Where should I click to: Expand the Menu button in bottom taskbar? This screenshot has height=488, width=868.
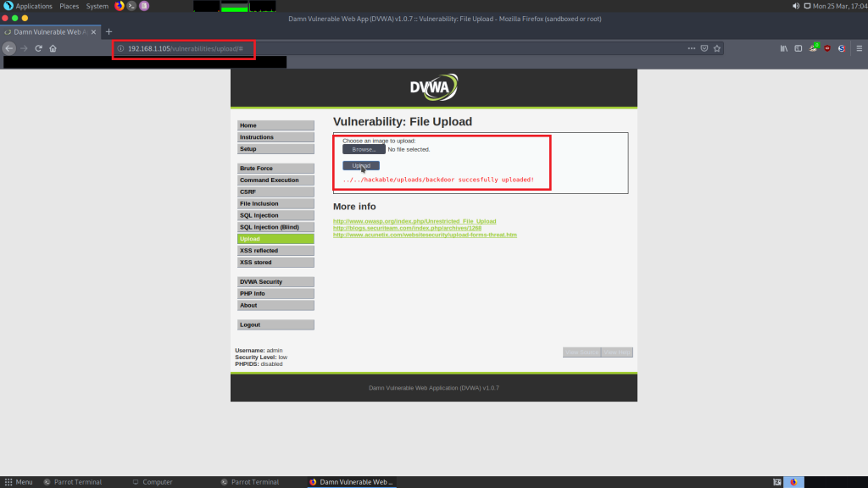(x=19, y=482)
